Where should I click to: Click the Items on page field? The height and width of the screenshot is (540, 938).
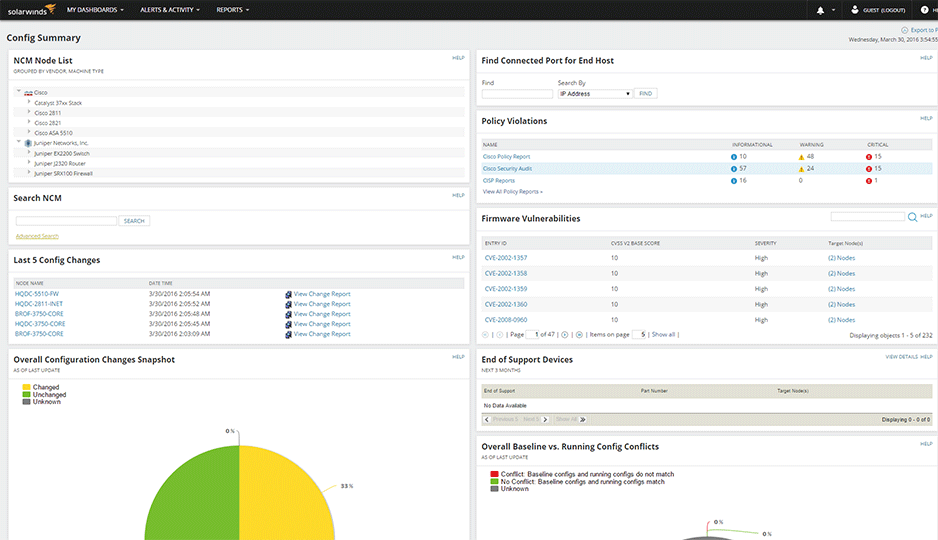[x=639, y=335]
